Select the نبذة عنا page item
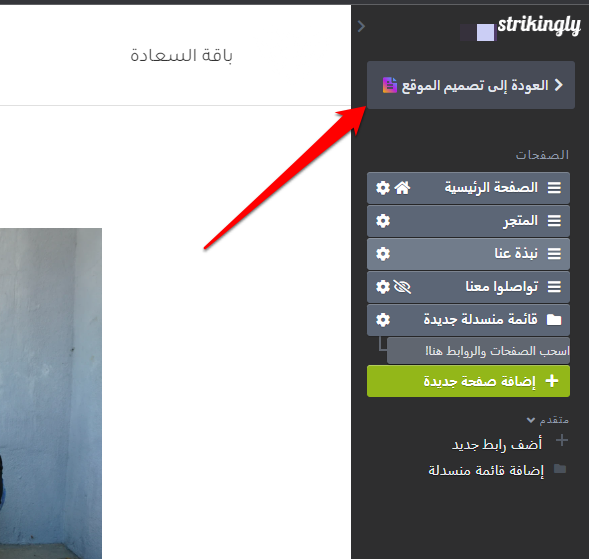The height and width of the screenshot is (559, 589). tap(468, 254)
